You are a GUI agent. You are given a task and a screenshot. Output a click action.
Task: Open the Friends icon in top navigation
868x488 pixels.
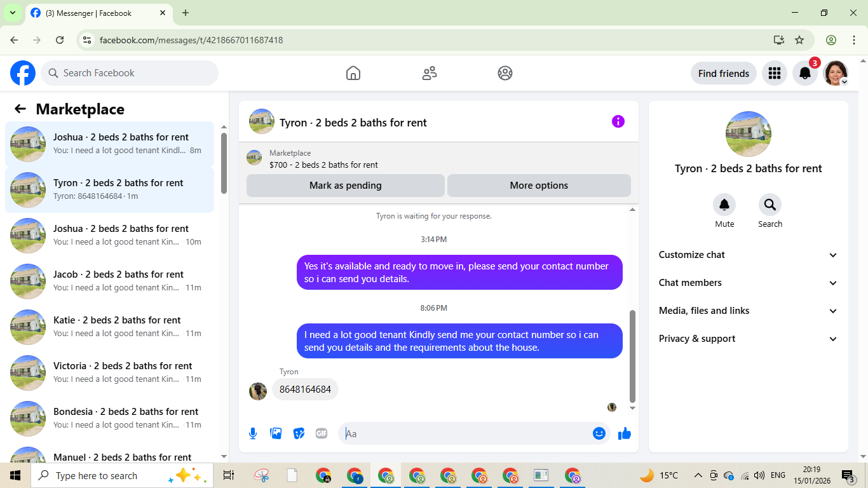(x=430, y=73)
